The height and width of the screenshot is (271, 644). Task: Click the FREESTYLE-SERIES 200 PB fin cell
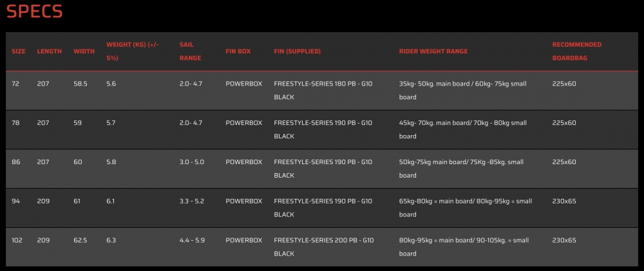coord(323,247)
